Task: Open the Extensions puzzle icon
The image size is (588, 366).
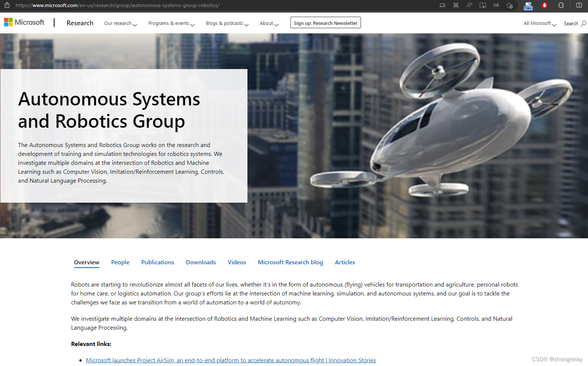Action: [x=561, y=5]
